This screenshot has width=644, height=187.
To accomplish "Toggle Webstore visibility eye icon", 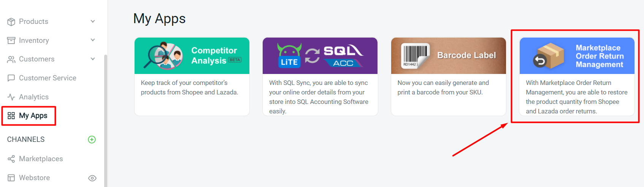I will click(x=92, y=178).
